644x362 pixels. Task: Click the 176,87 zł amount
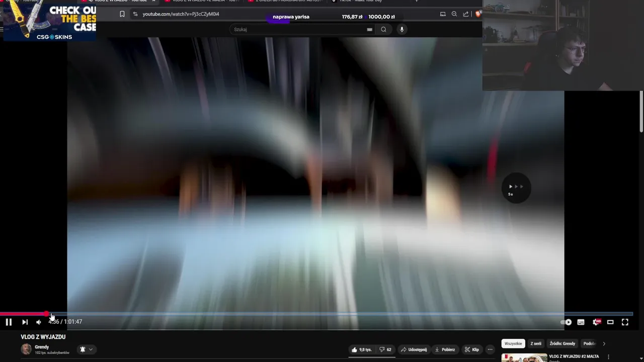coord(352,17)
